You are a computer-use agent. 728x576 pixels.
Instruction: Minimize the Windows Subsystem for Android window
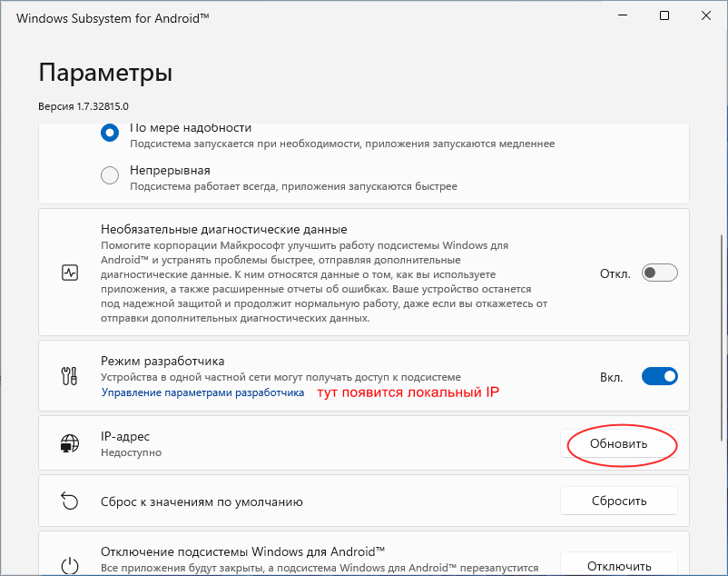click(x=622, y=15)
